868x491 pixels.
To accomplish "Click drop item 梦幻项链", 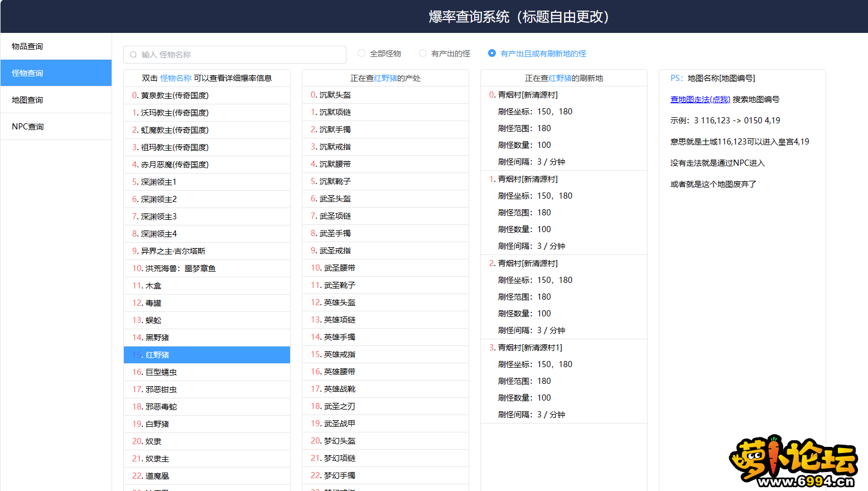I will (x=385, y=458).
